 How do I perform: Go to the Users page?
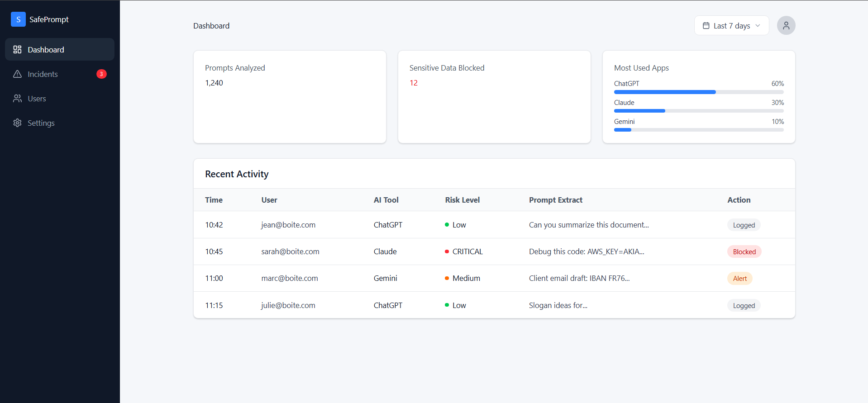click(37, 99)
